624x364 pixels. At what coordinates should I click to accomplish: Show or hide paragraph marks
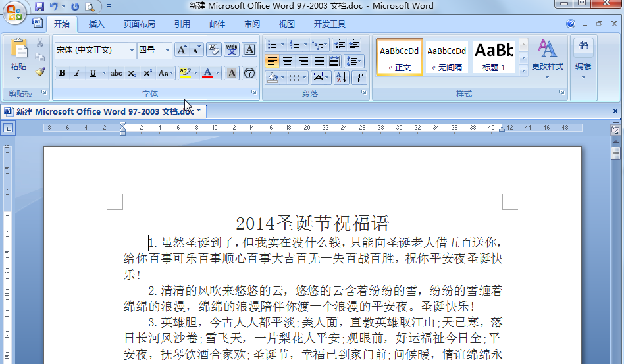click(x=359, y=78)
